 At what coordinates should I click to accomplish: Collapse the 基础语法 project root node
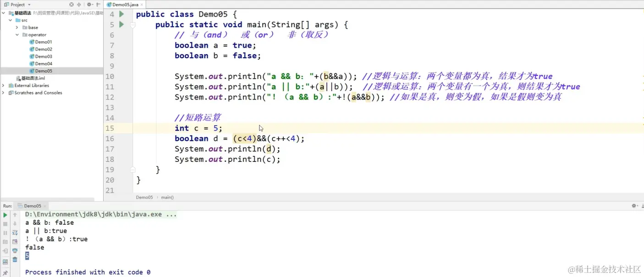[x=4, y=13]
